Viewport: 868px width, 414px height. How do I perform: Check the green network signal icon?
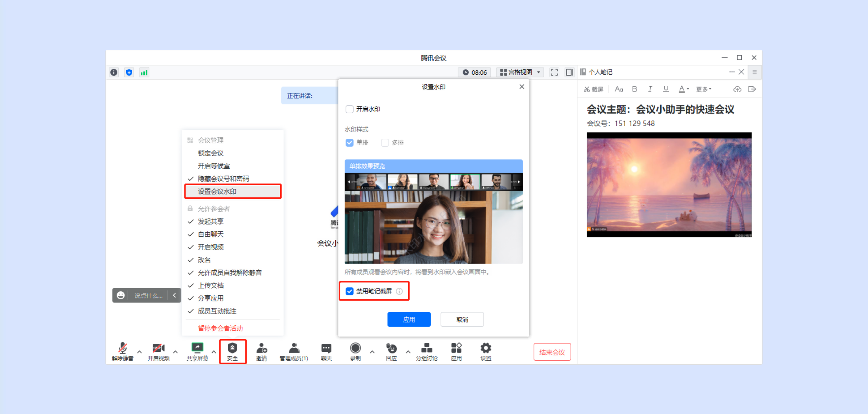click(144, 73)
